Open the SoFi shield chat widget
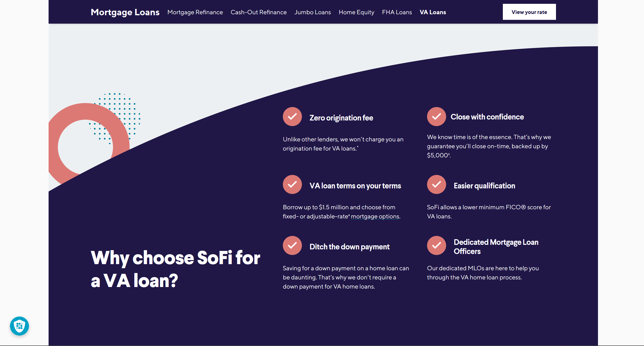This screenshot has width=644, height=346. [19, 326]
